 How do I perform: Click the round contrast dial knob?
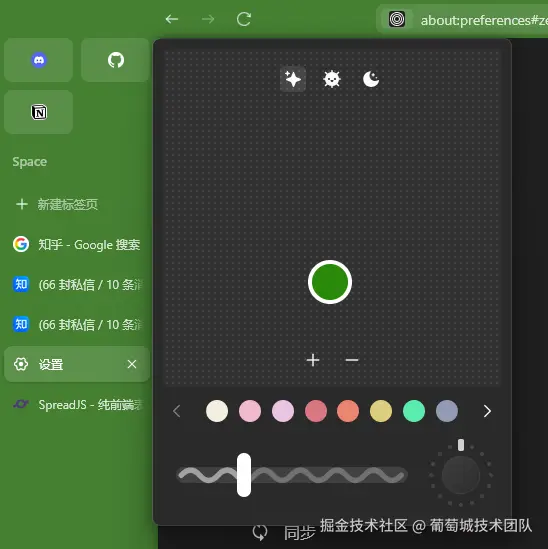[x=461, y=475]
